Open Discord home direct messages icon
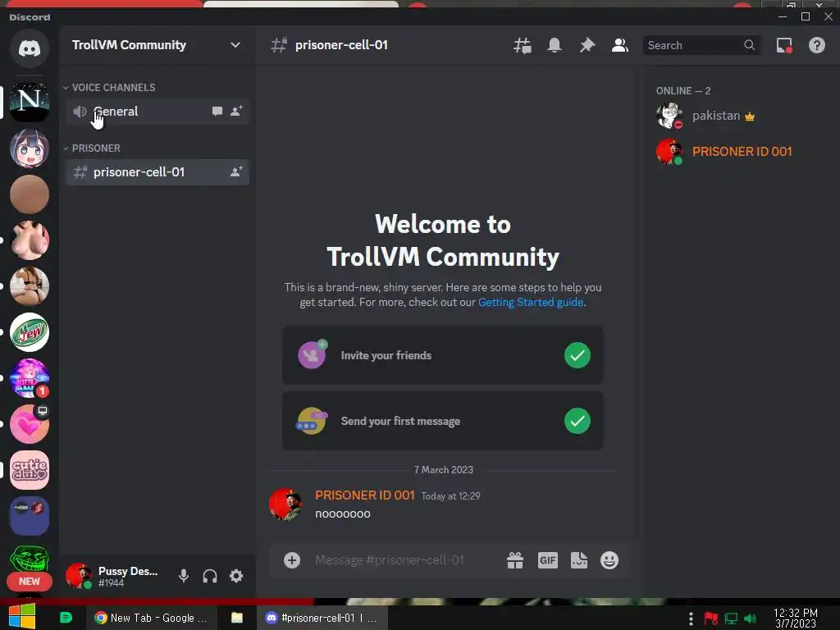The image size is (840, 630). pyautogui.click(x=30, y=48)
